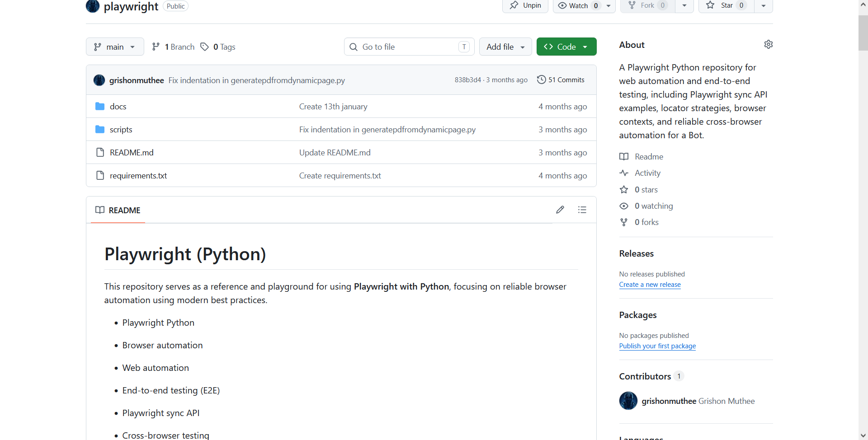Open the main branch dropdown
868x440 pixels.
(x=115, y=47)
